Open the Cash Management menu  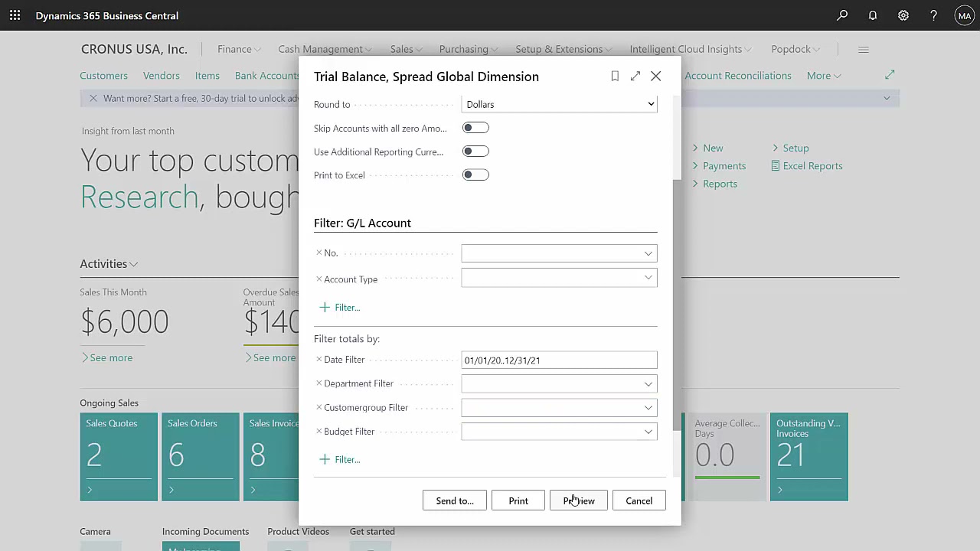click(x=325, y=49)
